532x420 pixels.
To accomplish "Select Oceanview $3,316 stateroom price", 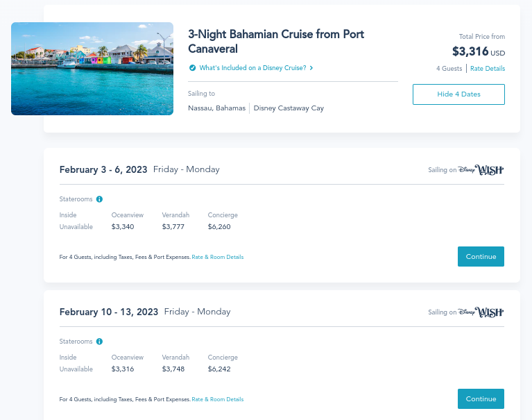I will (x=123, y=369).
